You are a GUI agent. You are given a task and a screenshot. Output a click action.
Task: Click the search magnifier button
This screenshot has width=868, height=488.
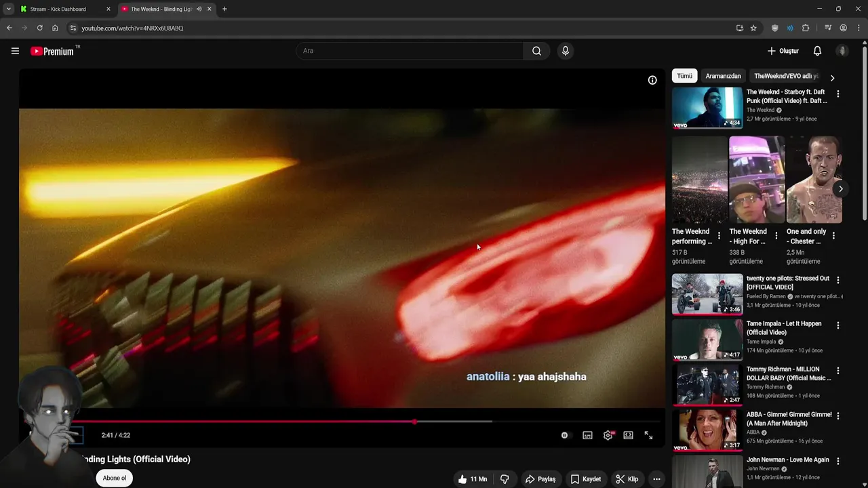coord(536,51)
